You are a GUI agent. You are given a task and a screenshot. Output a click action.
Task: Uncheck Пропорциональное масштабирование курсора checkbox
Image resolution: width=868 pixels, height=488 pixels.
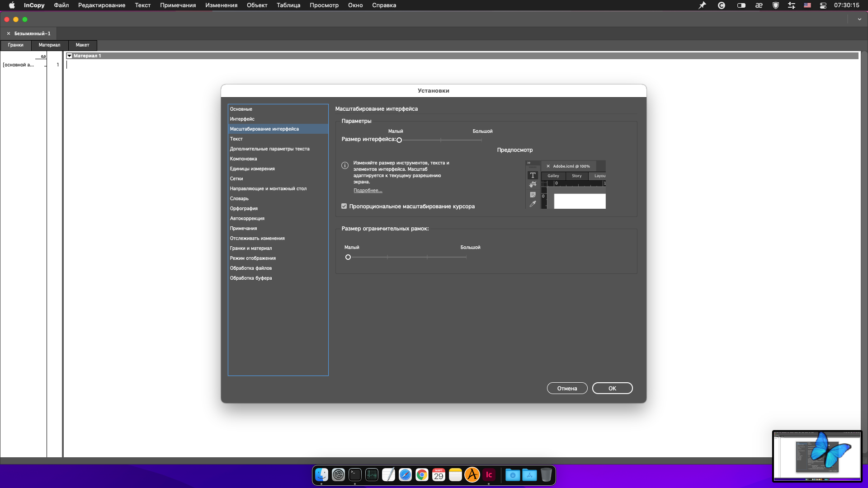point(344,206)
